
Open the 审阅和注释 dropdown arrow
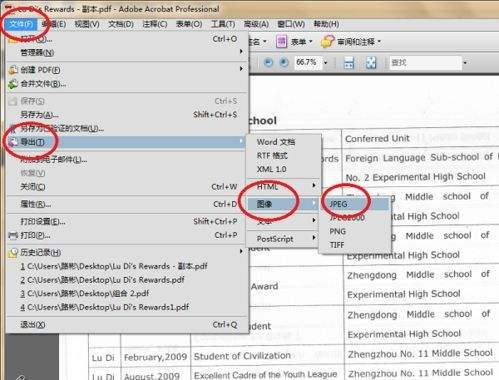tap(379, 42)
